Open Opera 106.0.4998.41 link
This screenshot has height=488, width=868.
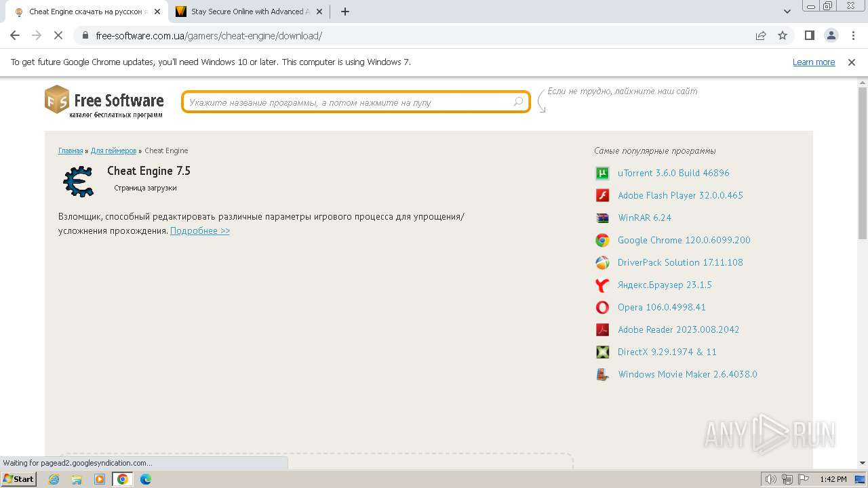tap(662, 307)
